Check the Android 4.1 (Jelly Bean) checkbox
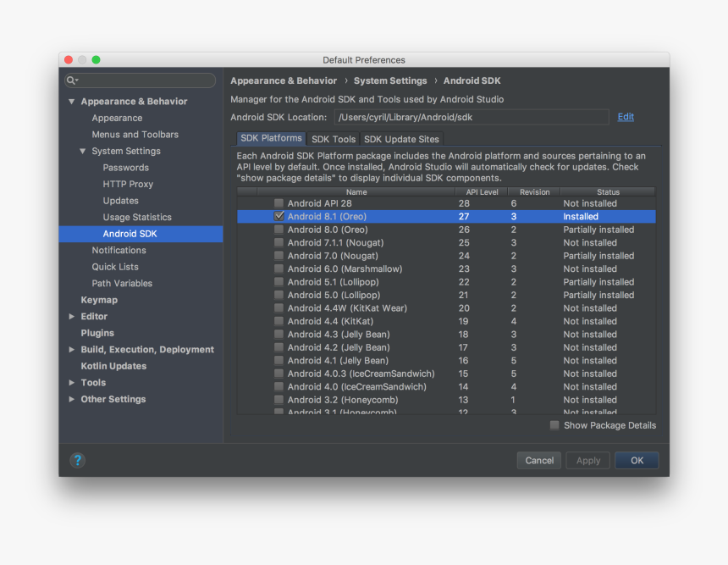This screenshot has height=565, width=728. pos(279,360)
